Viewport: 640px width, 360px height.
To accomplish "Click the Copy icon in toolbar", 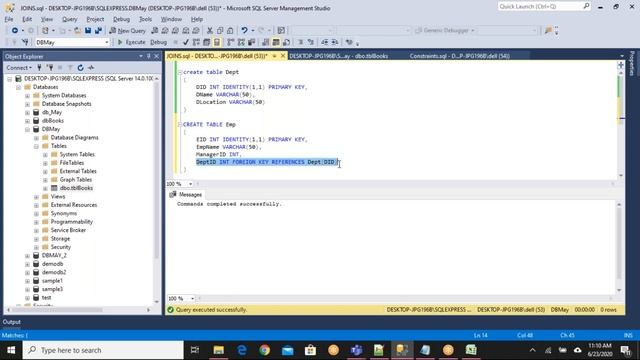I will tap(220, 31).
